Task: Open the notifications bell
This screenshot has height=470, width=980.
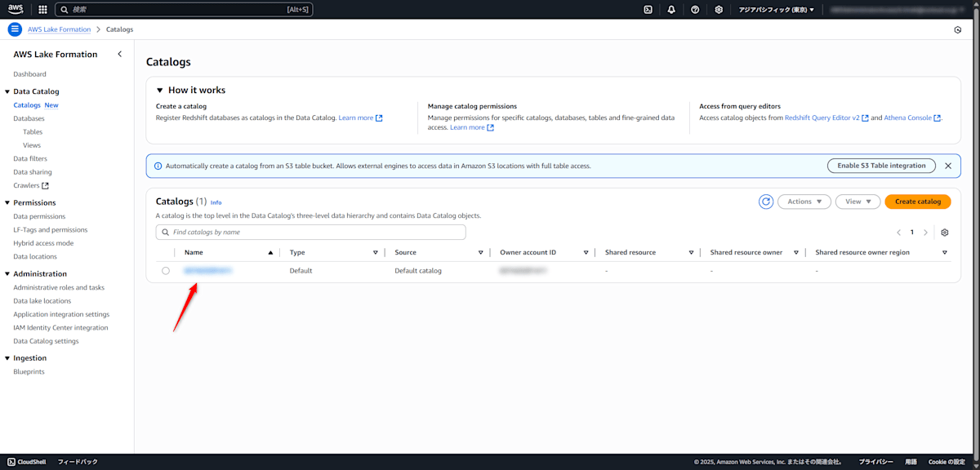Action: click(x=671, y=10)
